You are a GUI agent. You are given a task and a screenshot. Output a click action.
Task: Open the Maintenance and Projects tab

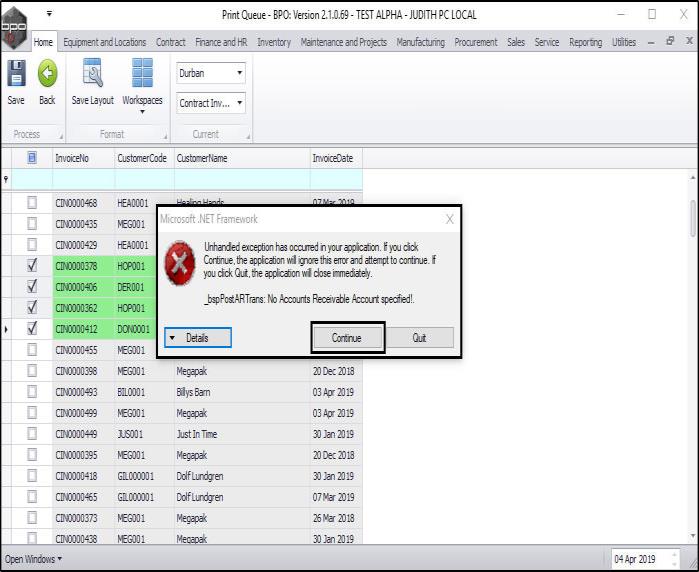pyautogui.click(x=344, y=42)
